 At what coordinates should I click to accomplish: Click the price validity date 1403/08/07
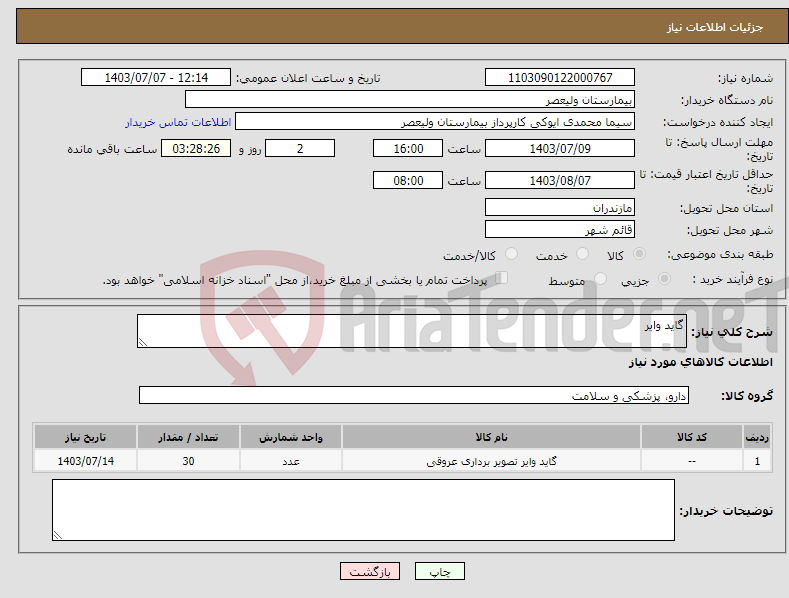tap(560, 180)
